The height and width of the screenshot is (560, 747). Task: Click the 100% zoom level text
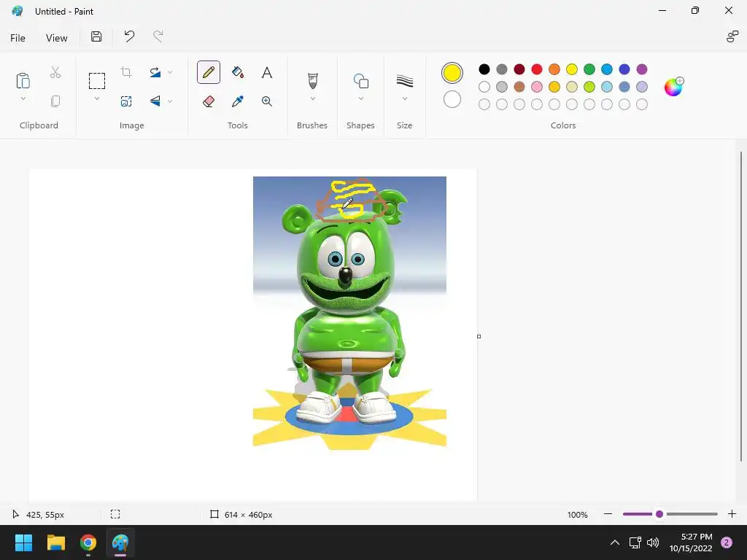(x=578, y=515)
